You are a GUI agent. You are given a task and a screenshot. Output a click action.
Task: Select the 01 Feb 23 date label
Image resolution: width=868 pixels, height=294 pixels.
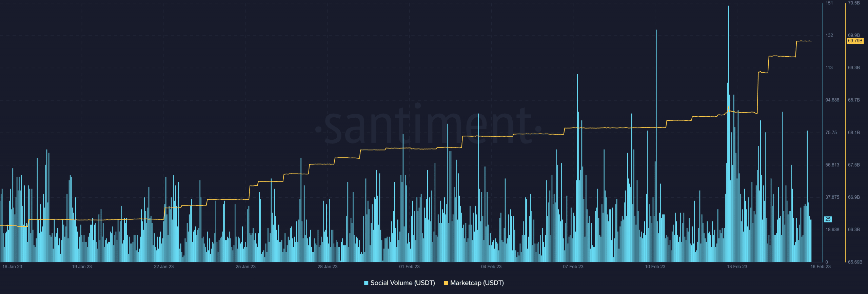pyautogui.click(x=409, y=267)
